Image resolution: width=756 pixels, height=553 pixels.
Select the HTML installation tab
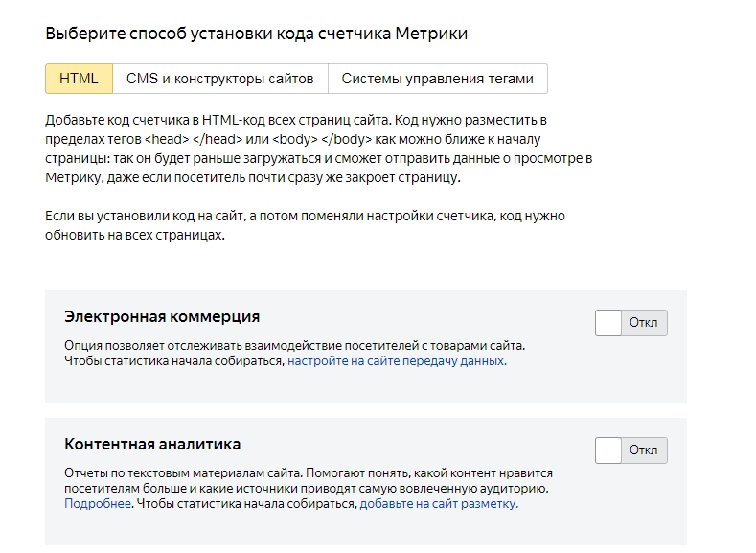click(x=80, y=79)
